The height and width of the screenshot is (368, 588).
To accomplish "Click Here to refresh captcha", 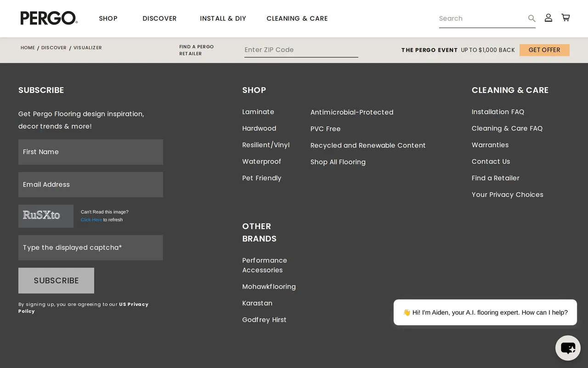I will [91, 220].
